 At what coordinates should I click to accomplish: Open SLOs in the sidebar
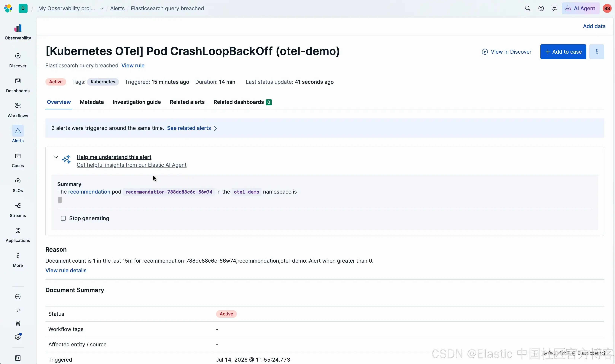point(18,185)
